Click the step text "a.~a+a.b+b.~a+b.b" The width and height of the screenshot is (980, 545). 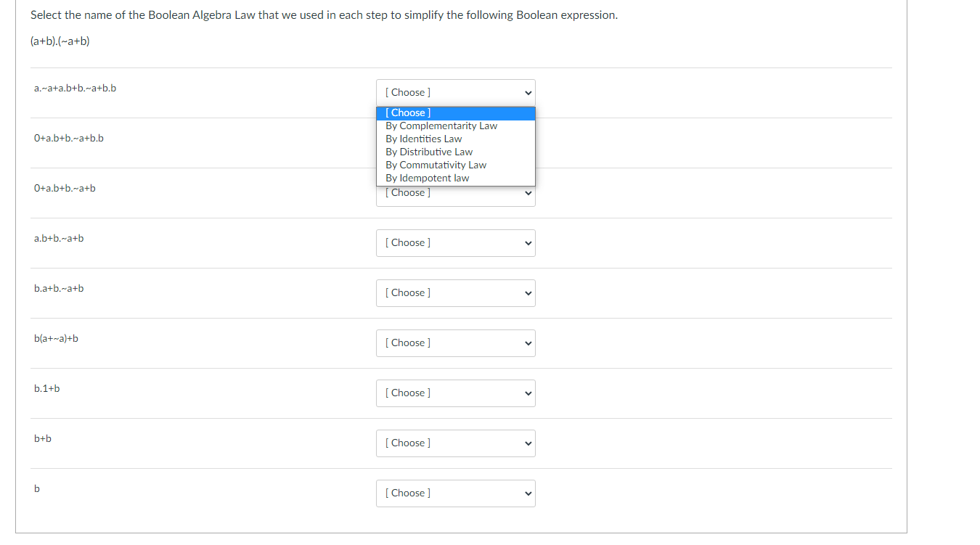click(x=75, y=88)
